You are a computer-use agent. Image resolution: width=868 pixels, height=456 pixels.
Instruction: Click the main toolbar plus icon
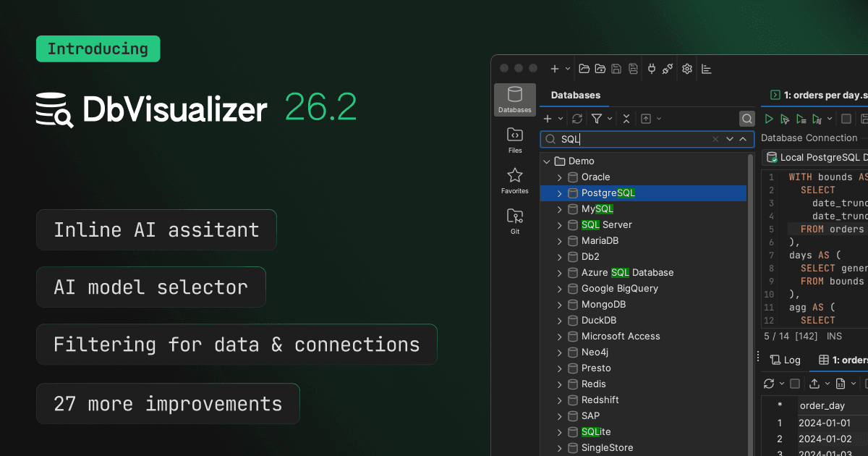pyautogui.click(x=555, y=69)
